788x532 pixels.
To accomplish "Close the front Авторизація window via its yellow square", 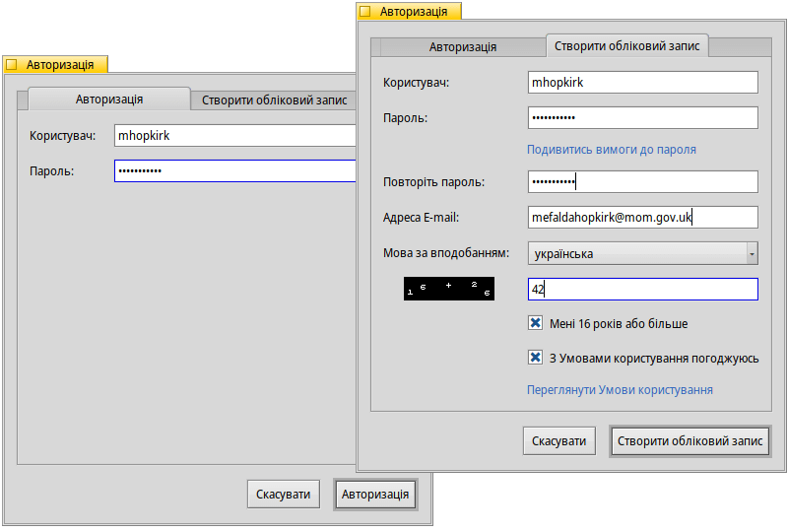I will [x=365, y=12].
